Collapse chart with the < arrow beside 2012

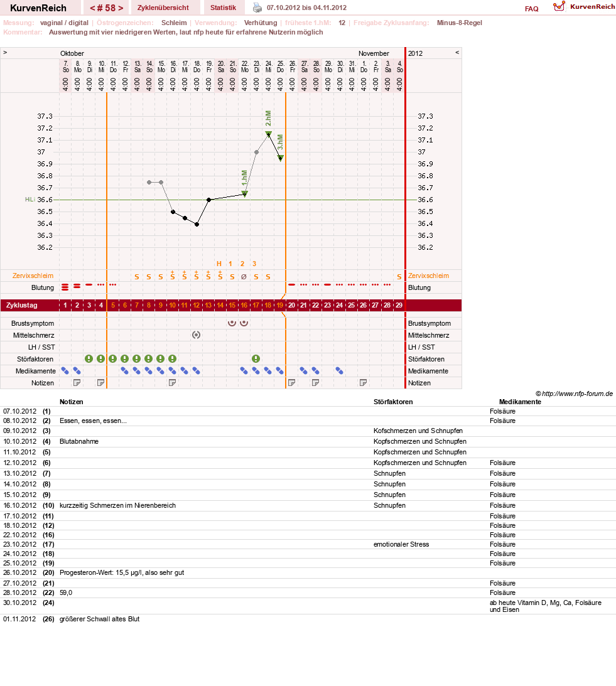click(457, 53)
